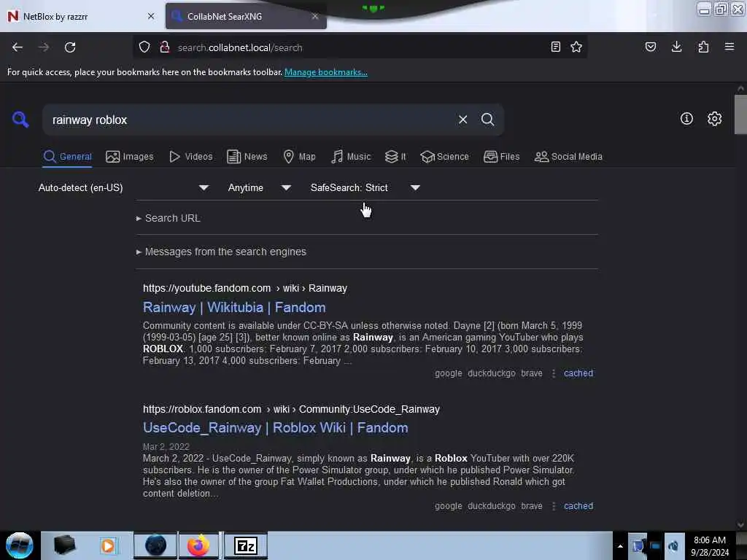This screenshot has height=560, width=747.
Task: Open Firefox from the taskbar
Action: pos(198,545)
